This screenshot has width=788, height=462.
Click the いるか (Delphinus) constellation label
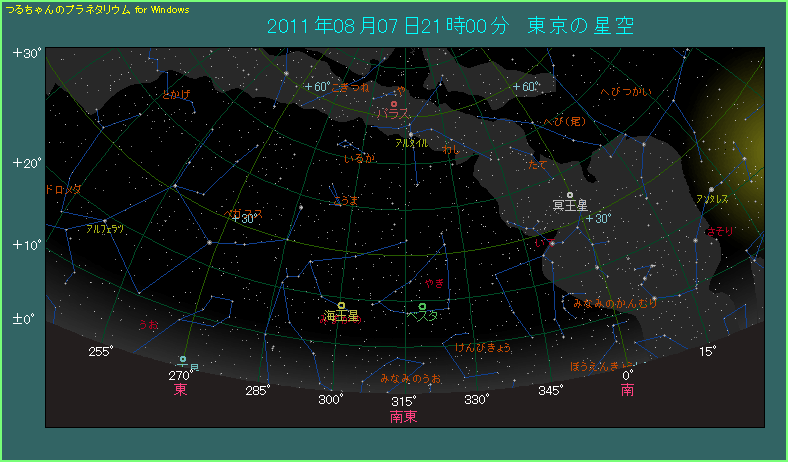(x=359, y=158)
